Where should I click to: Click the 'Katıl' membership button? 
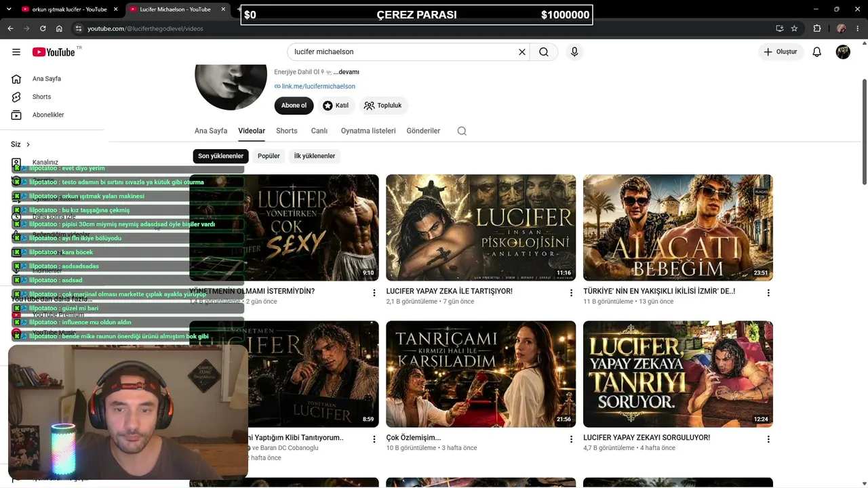tap(336, 106)
